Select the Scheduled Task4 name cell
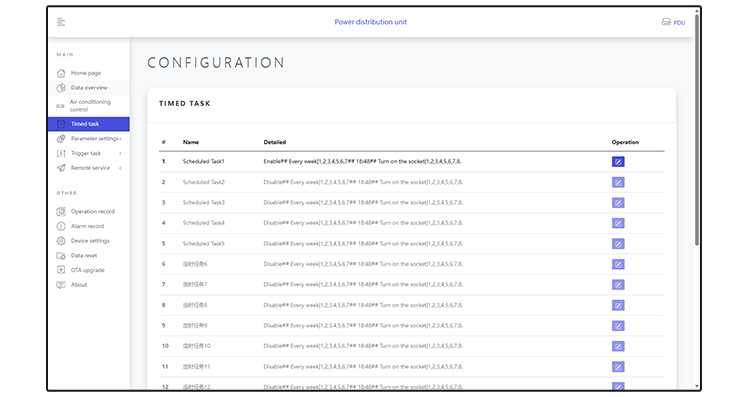 click(203, 223)
